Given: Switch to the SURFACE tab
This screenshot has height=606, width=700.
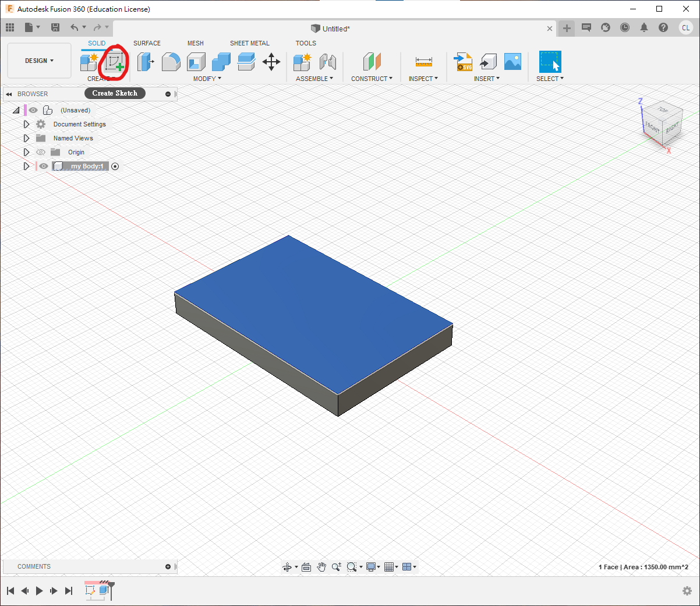Looking at the screenshot, I should (x=147, y=43).
